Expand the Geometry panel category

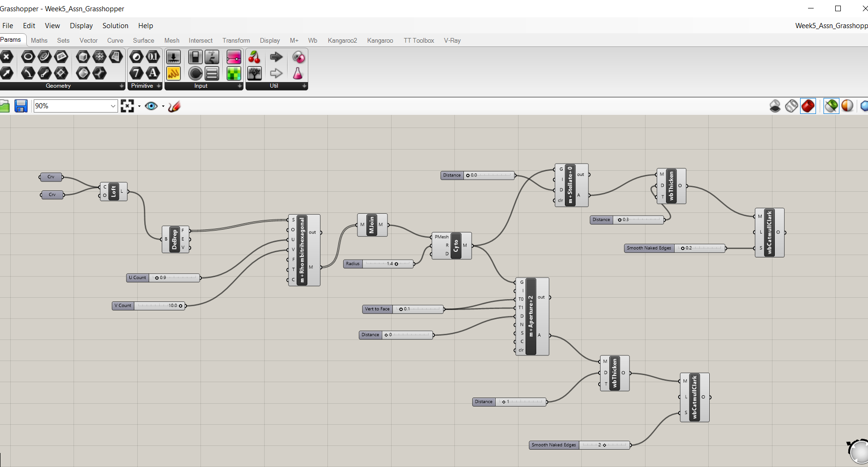click(122, 86)
